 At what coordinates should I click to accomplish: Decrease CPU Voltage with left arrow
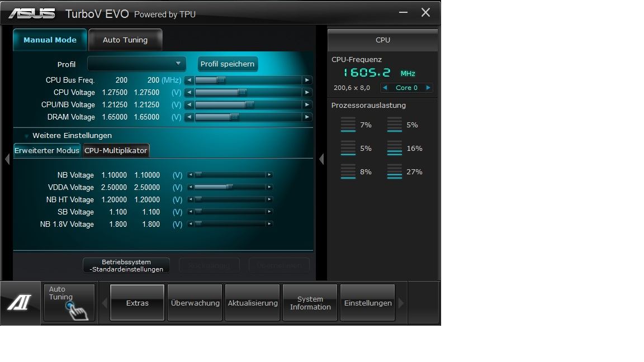click(x=189, y=92)
